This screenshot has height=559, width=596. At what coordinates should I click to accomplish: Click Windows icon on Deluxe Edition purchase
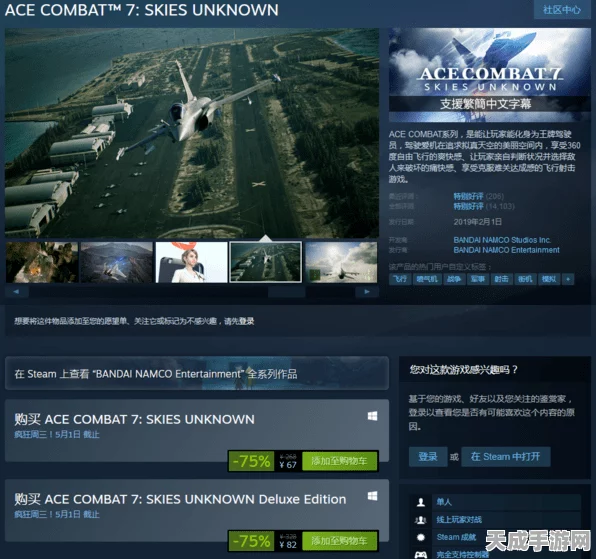tap(372, 496)
